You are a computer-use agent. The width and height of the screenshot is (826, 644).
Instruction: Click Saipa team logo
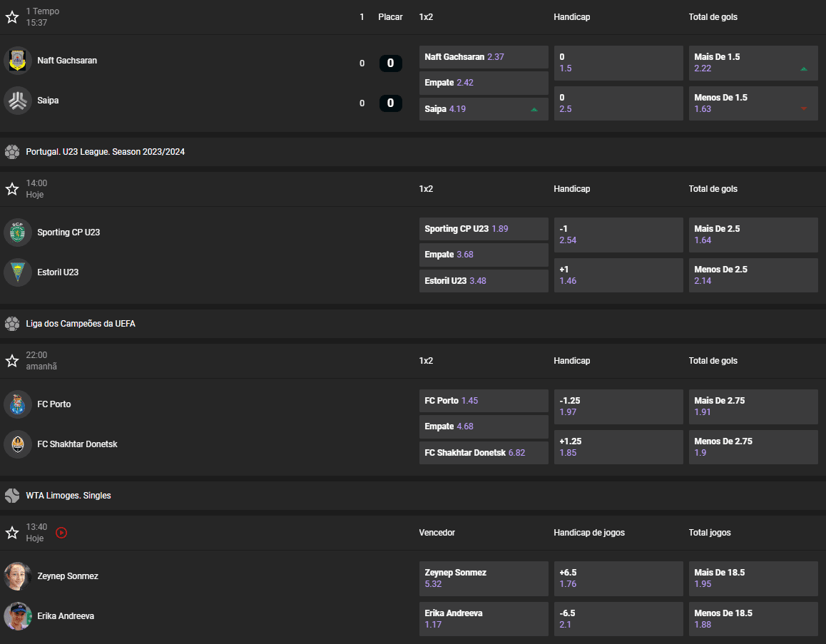click(x=18, y=101)
